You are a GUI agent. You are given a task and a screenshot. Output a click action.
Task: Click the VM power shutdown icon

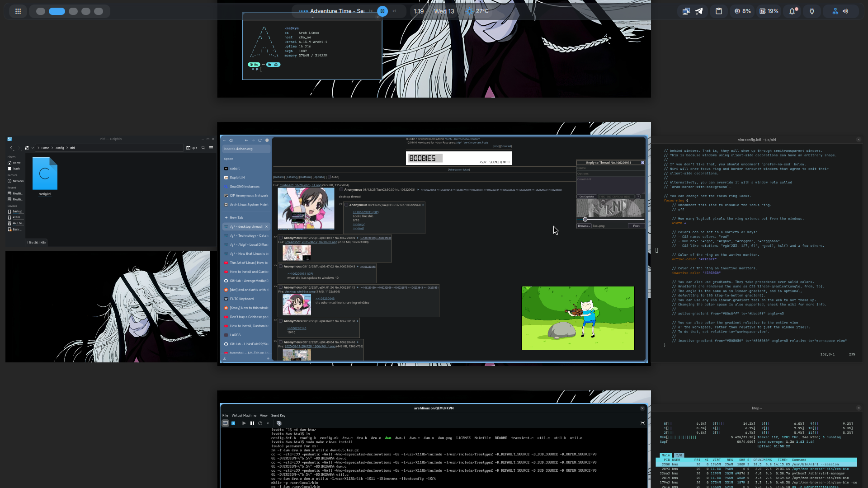coord(260,423)
